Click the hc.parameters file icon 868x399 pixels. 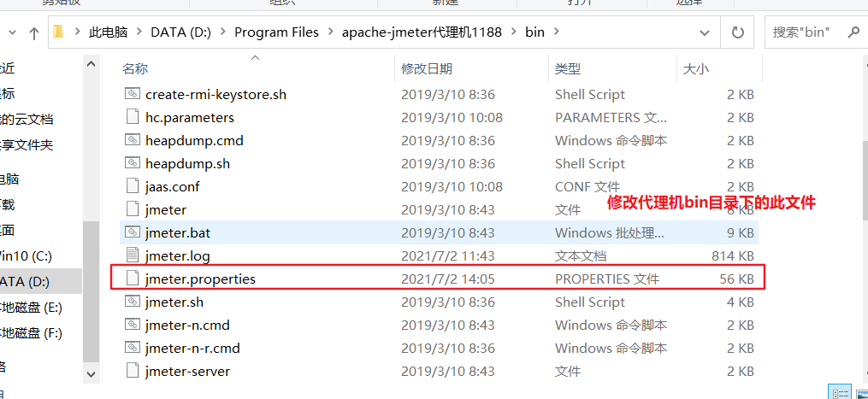point(132,117)
